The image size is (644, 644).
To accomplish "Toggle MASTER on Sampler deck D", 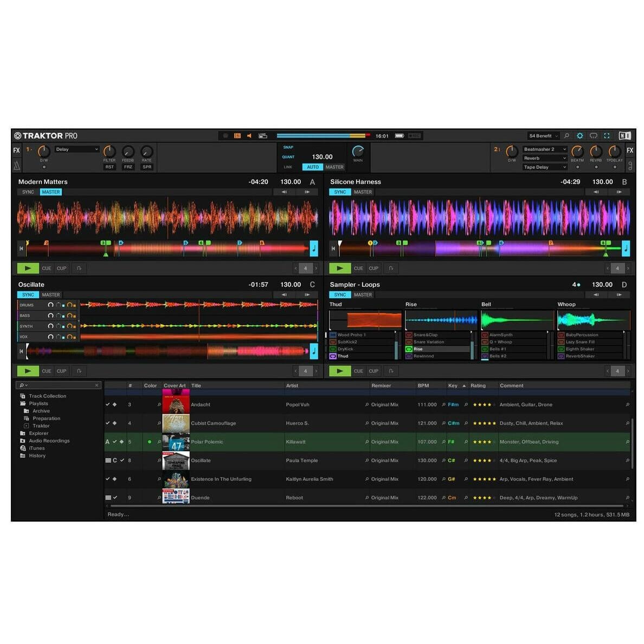I will point(363,294).
